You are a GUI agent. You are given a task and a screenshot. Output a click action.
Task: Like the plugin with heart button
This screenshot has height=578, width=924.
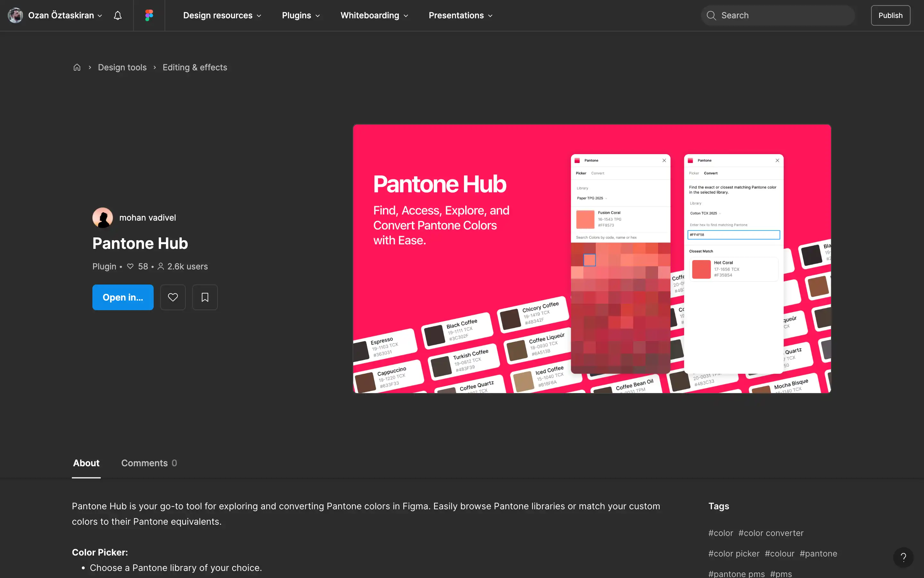pos(173,297)
